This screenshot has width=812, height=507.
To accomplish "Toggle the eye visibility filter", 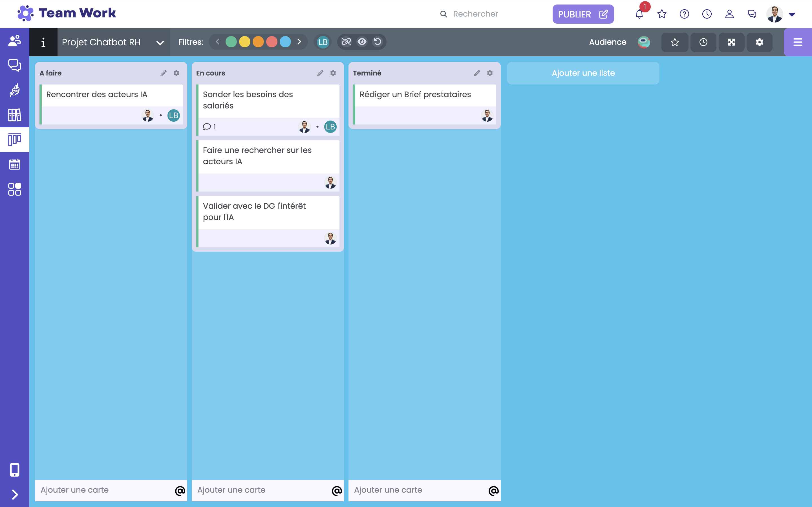I will [362, 42].
